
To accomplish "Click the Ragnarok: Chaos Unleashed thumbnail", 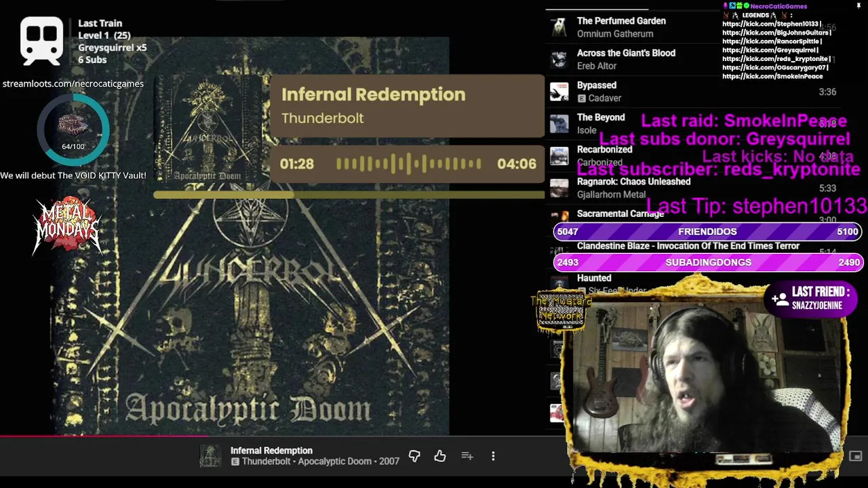I will [x=559, y=188].
